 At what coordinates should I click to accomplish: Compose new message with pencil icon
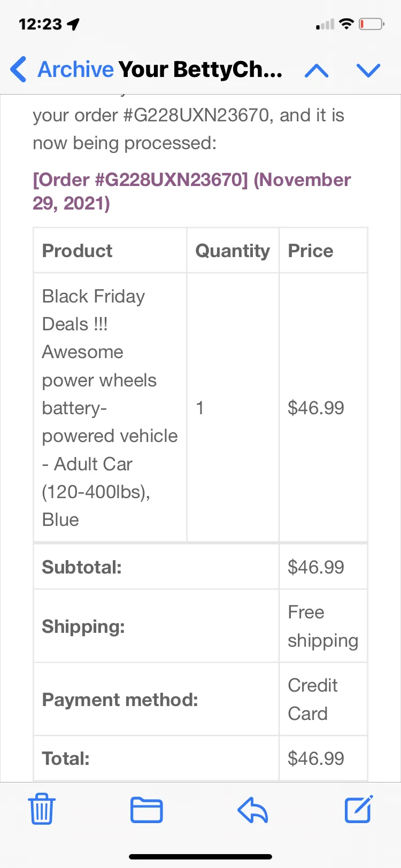tap(358, 809)
